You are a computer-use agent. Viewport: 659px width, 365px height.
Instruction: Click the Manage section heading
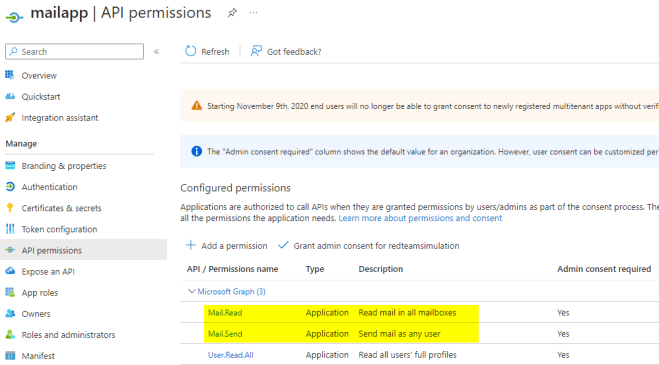pos(21,143)
